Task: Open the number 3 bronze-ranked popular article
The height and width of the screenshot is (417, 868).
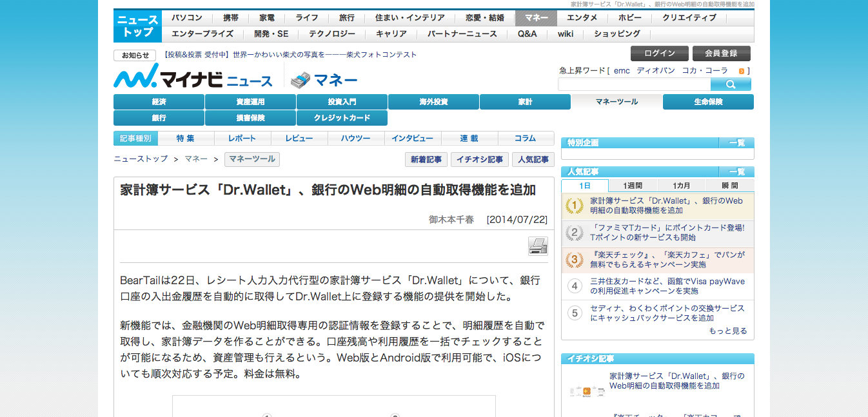Action: pos(667,260)
